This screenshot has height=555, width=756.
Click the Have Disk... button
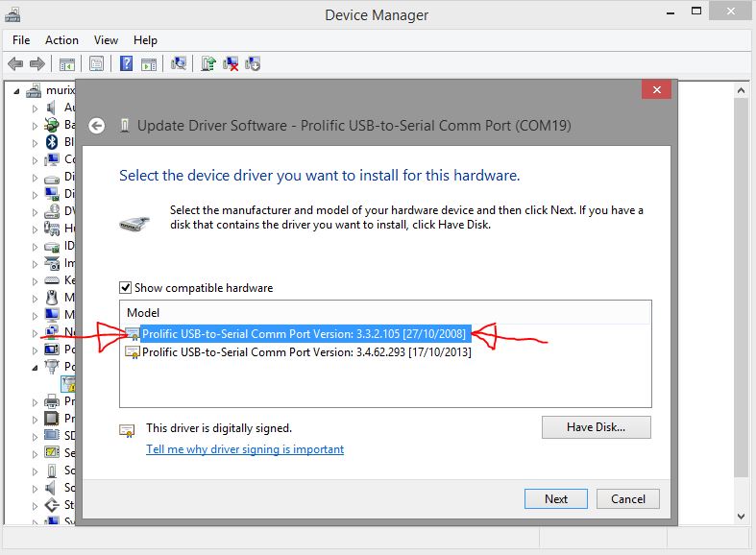[x=596, y=427]
